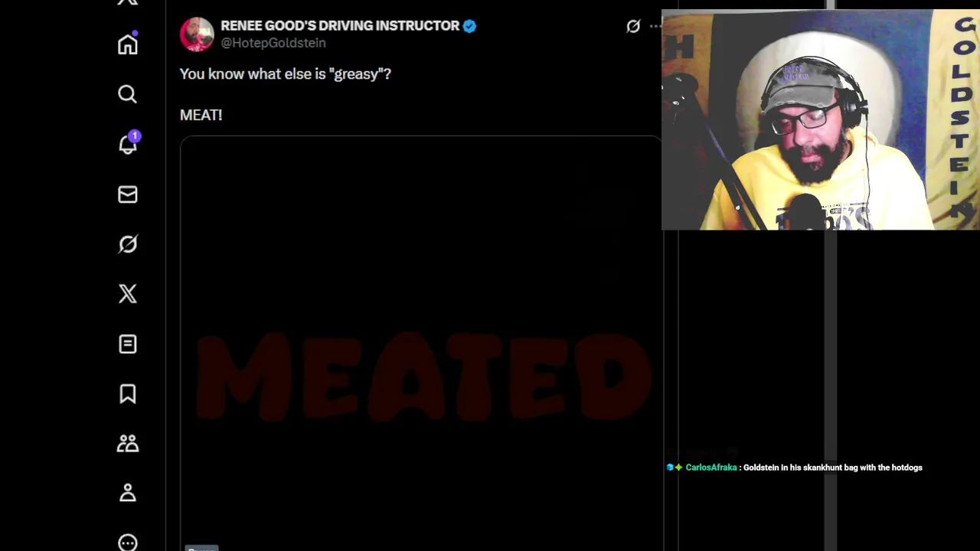The image size is (980, 551).
Task: Open the MEATED media image in post
Action: tap(421, 343)
